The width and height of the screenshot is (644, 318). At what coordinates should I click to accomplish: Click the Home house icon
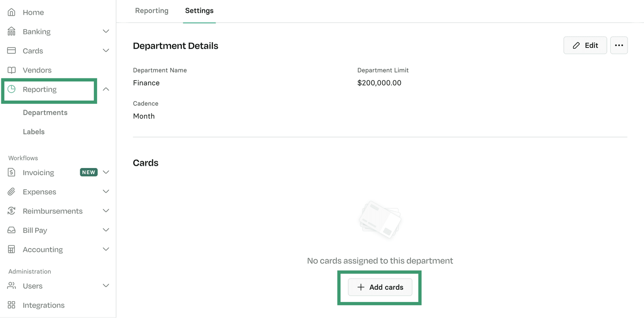tap(12, 12)
